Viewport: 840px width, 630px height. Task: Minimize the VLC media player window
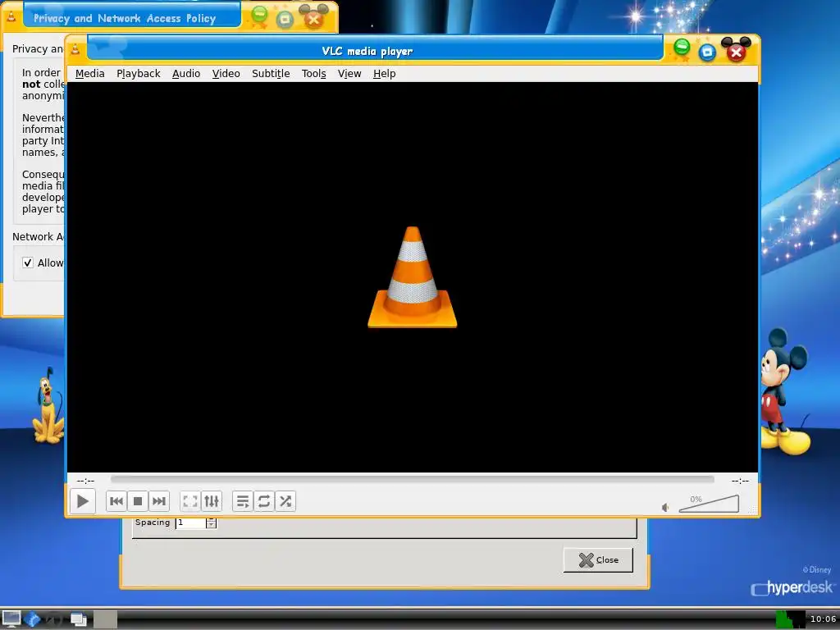tap(682, 48)
